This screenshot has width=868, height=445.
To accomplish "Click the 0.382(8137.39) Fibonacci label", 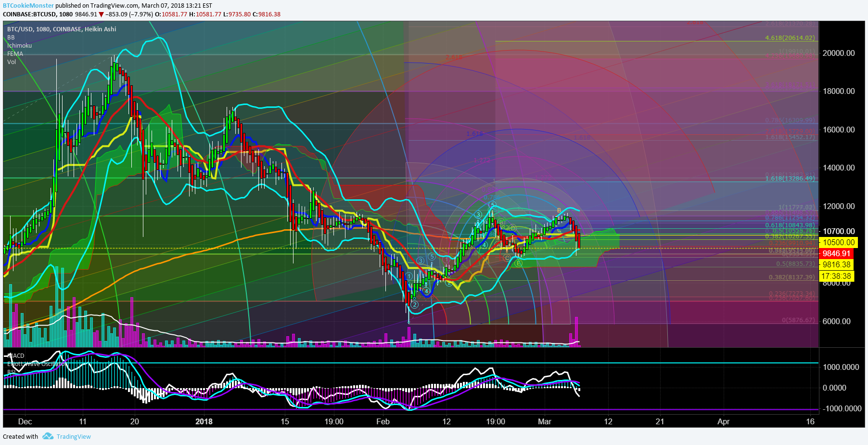I will pos(791,277).
